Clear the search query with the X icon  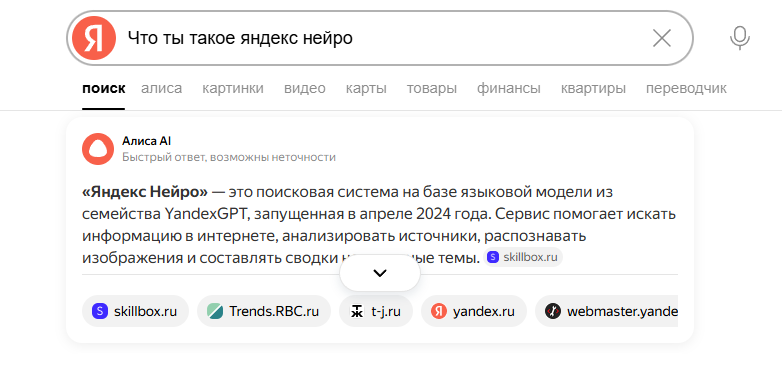[x=662, y=38]
